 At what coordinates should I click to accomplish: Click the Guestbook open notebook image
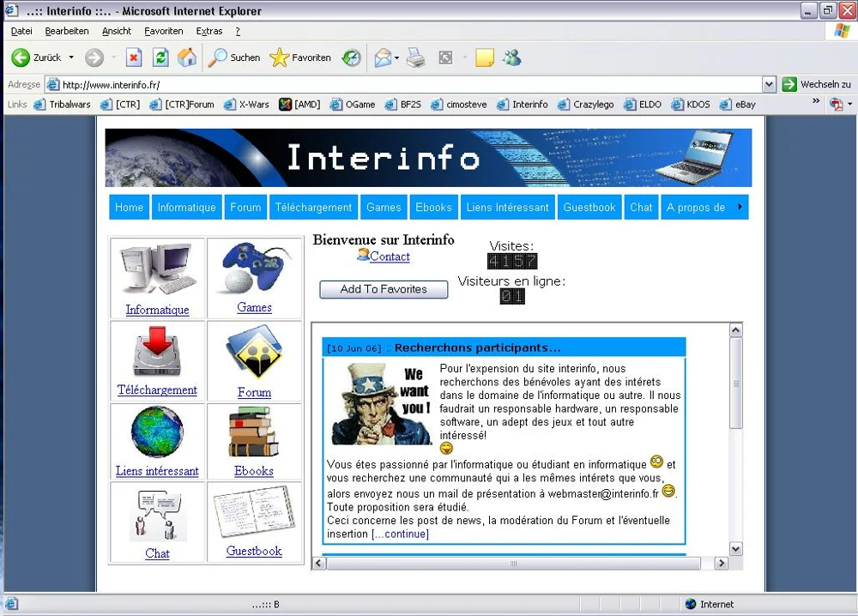coord(254,512)
